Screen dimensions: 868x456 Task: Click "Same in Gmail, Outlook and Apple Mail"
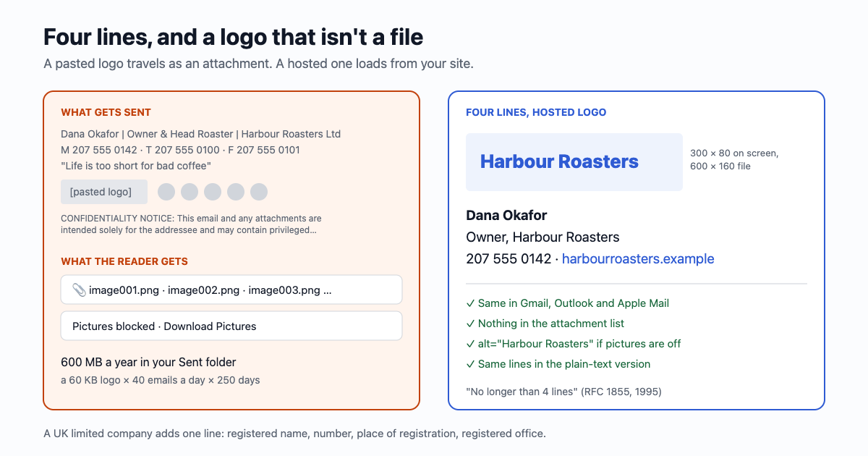pyautogui.click(x=568, y=303)
